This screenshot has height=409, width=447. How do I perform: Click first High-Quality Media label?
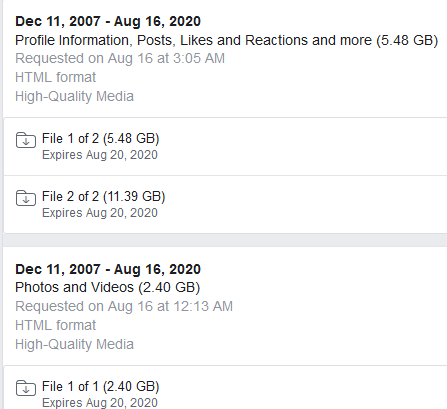coord(74,96)
